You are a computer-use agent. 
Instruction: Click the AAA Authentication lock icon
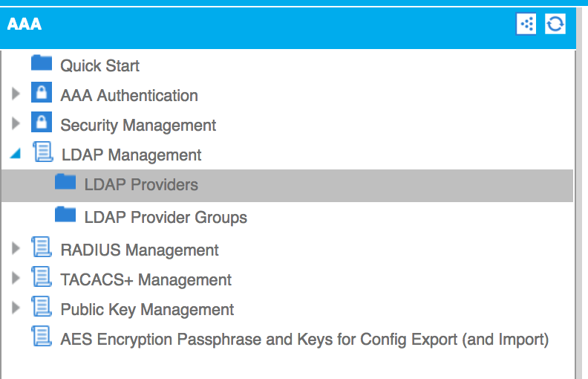coord(42,92)
